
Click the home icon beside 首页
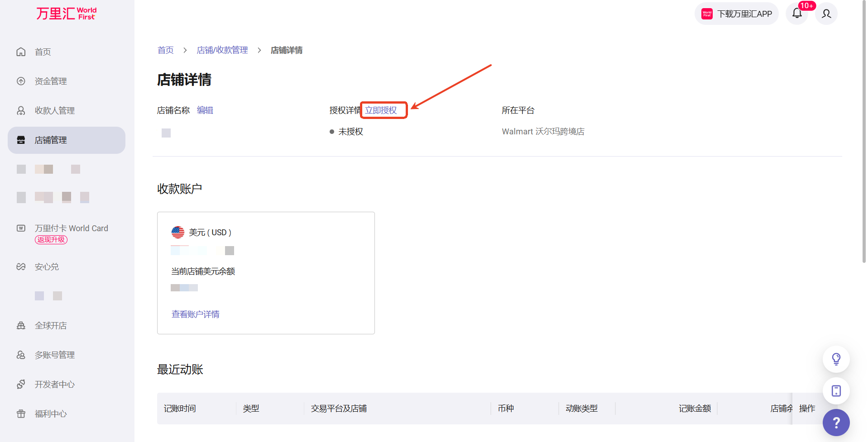(21, 52)
